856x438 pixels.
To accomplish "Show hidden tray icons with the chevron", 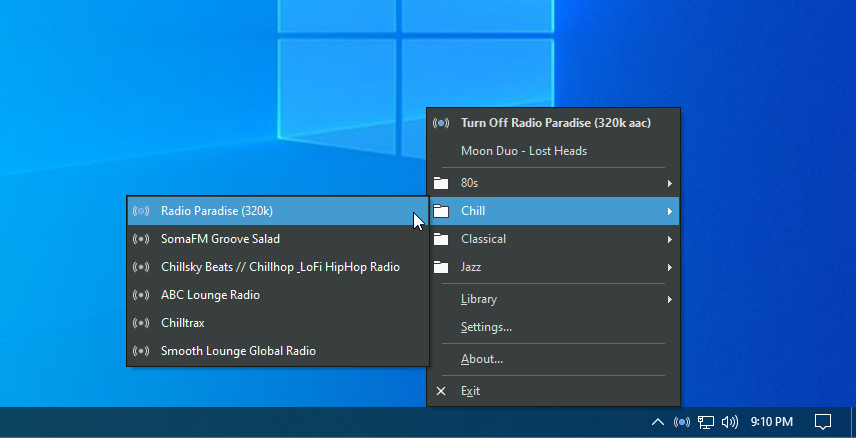I will [x=658, y=422].
